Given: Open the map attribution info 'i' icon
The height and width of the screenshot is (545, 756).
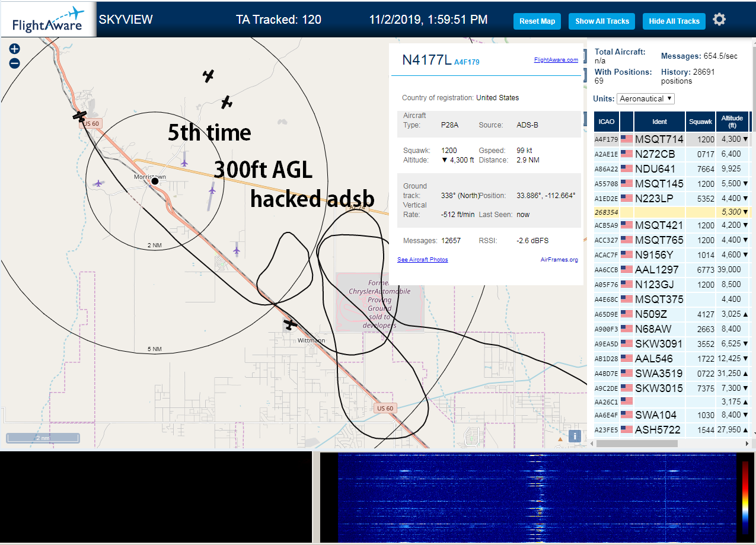Looking at the screenshot, I should click(574, 436).
